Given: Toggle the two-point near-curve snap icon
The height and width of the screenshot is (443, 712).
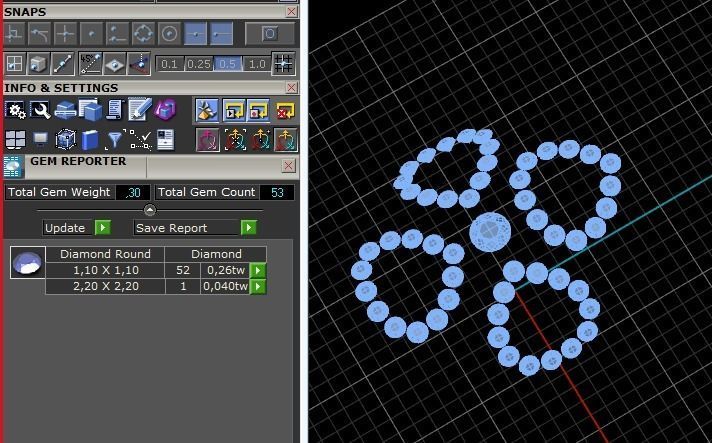Looking at the screenshot, I should click(117, 34).
